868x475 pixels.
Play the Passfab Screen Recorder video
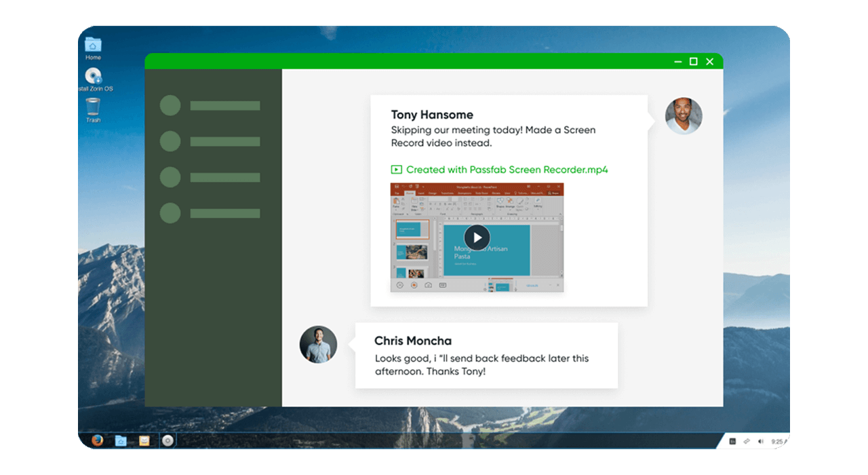477,237
